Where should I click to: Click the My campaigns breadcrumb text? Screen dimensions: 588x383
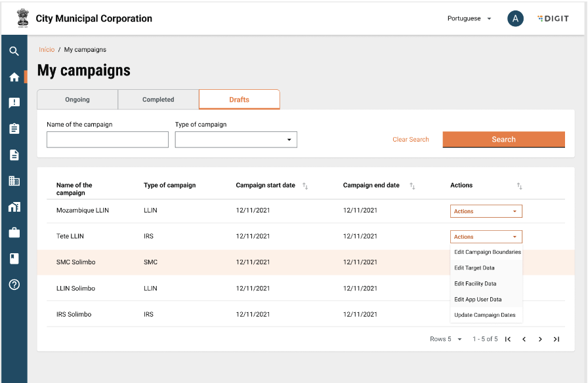tap(85, 49)
